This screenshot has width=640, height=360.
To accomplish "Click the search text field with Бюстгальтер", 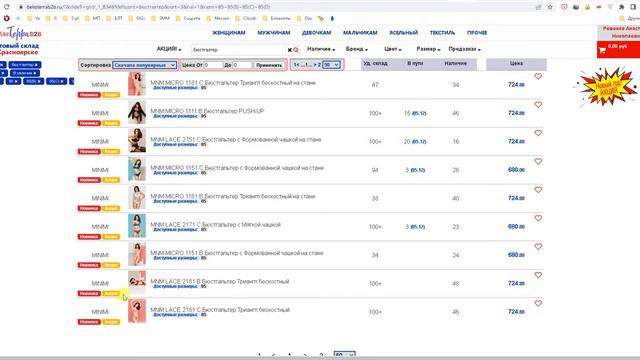I will point(238,50).
